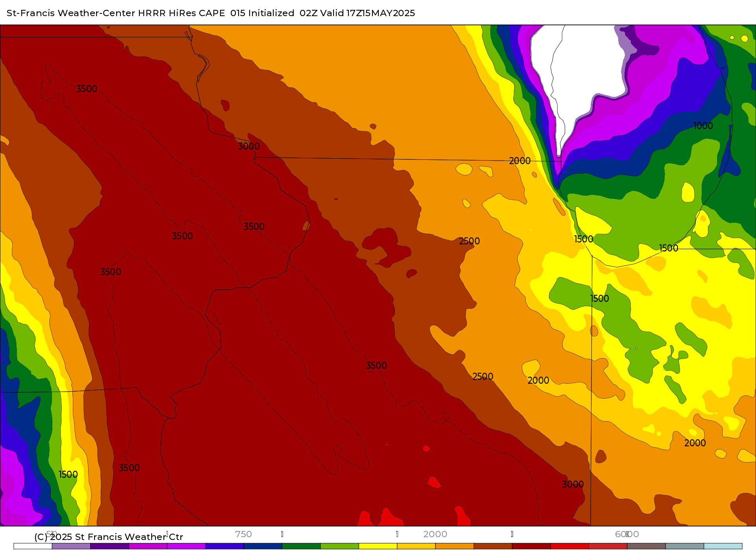Click the '1500' contour label beside the purple lower-left region
The height and width of the screenshot is (551, 756).
[x=68, y=475]
